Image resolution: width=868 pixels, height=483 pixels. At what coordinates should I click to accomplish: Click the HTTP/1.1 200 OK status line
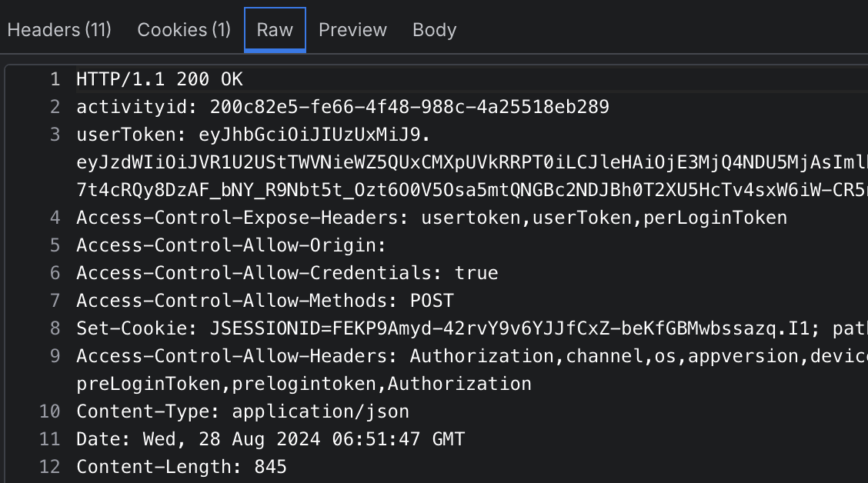coord(159,79)
